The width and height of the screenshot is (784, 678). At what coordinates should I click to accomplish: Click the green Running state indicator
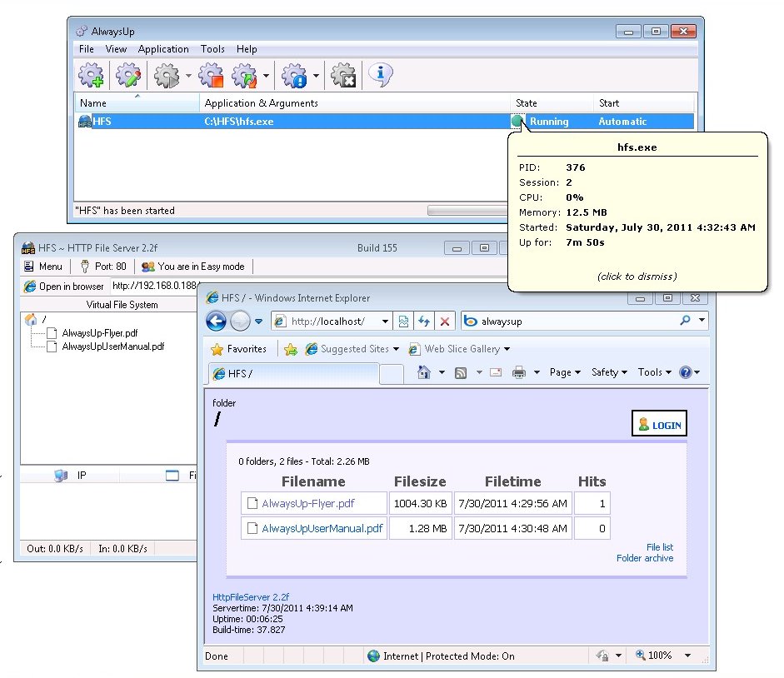click(517, 121)
